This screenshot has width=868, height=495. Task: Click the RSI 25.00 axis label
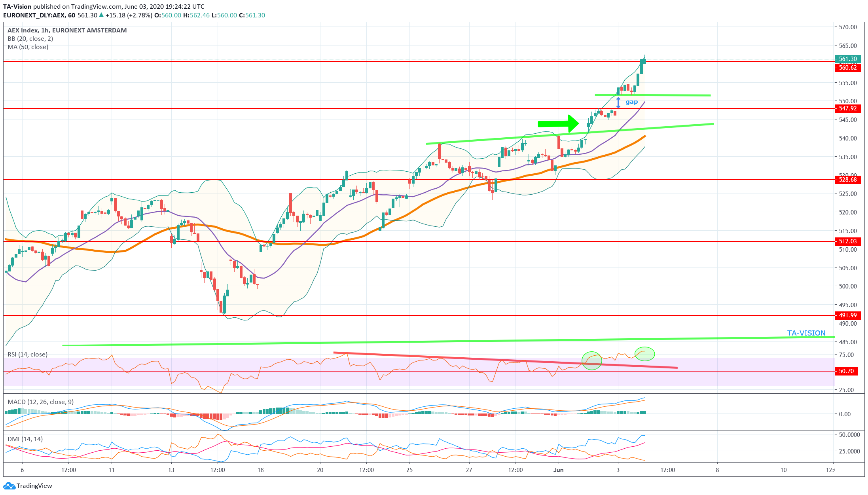click(846, 390)
